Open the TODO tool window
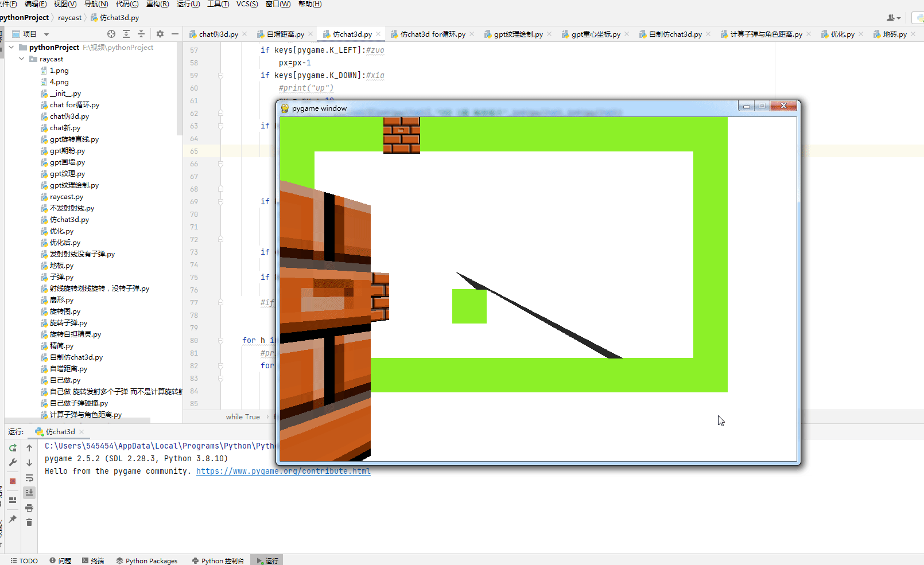This screenshot has width=924, height=565. [x=24, y=560]
